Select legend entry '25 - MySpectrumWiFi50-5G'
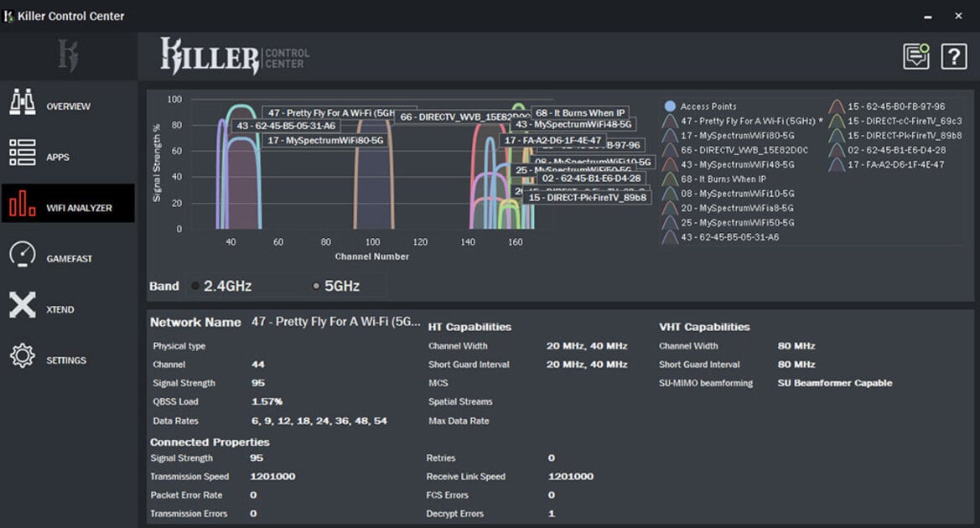 pyautogui.click(x=738, y=222)
